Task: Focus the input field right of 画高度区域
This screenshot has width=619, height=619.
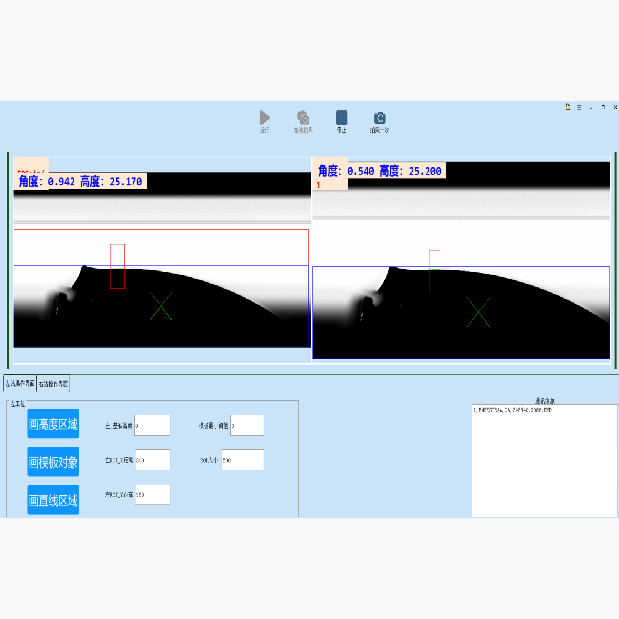Action: tap(152, 425)
